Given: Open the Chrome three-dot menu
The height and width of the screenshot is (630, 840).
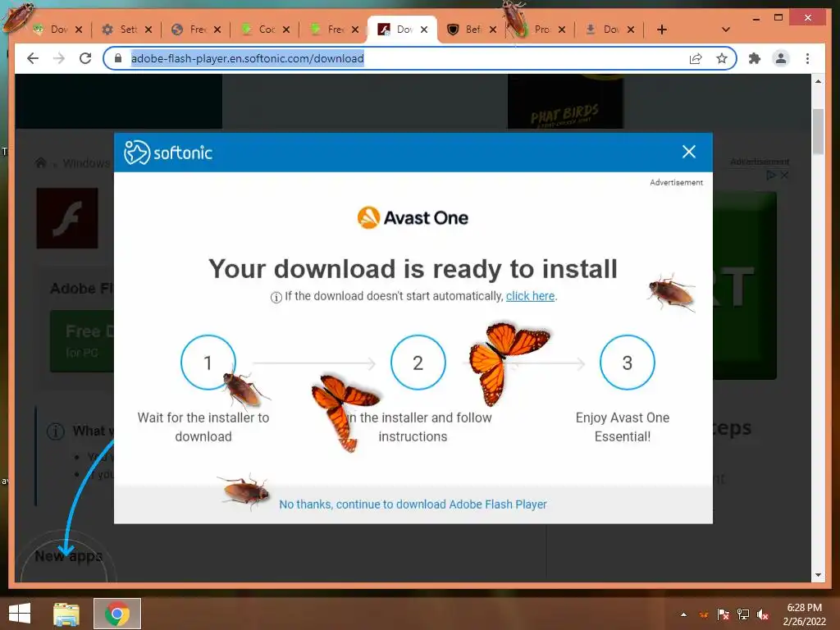Looking at the screenshot, I should 807,58.
